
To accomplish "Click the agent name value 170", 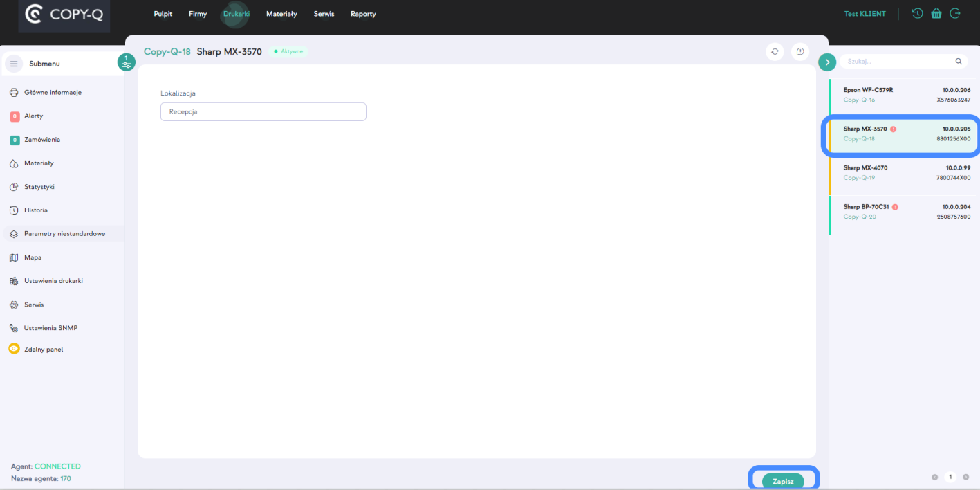I will 65,478.
